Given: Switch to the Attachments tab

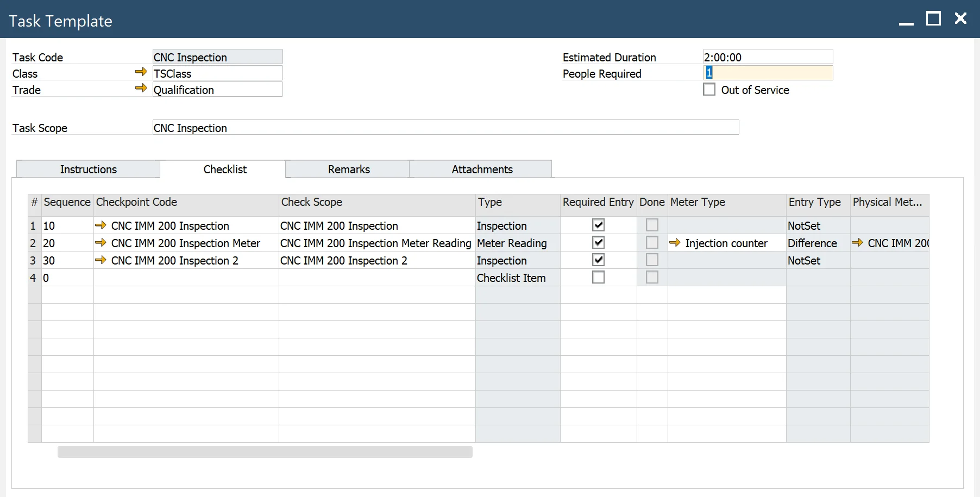Looking at the screenshot, I should click(481, 169).
